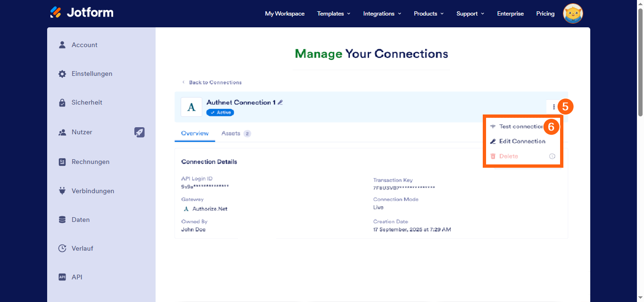Screen dimensions: 644x302
Task: Select the Overview tab
Action: pyautogui.click(x=195, y=134)
